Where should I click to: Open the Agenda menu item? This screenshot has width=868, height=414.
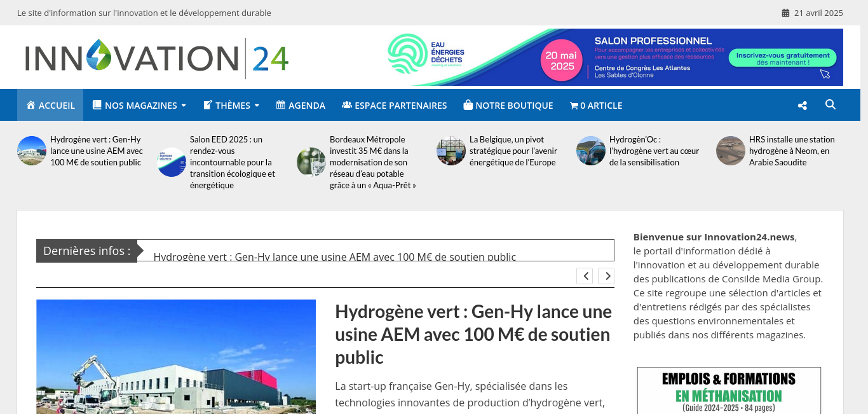coord(301,105)
